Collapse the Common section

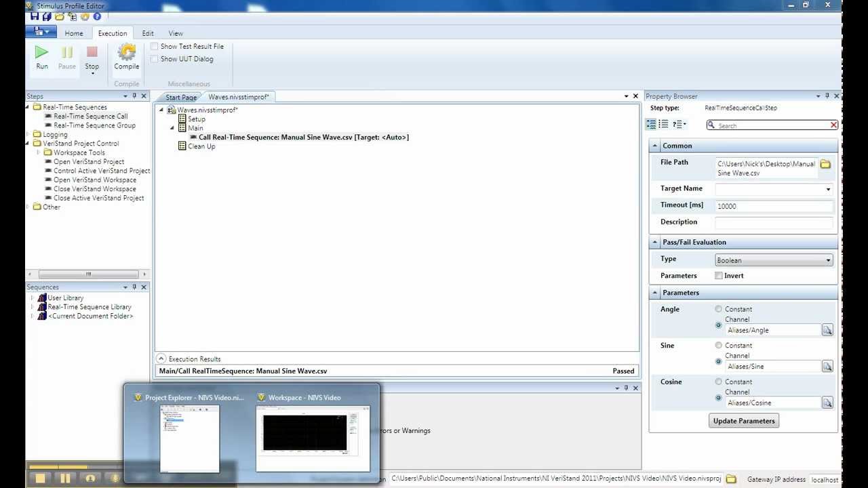pos(655,146)
